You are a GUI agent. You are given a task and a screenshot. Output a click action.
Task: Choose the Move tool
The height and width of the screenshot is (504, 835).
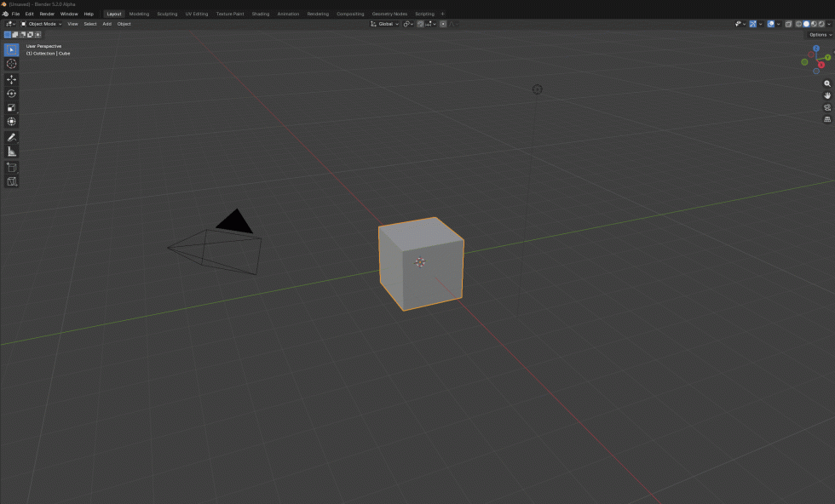click(x=11, y=79)
